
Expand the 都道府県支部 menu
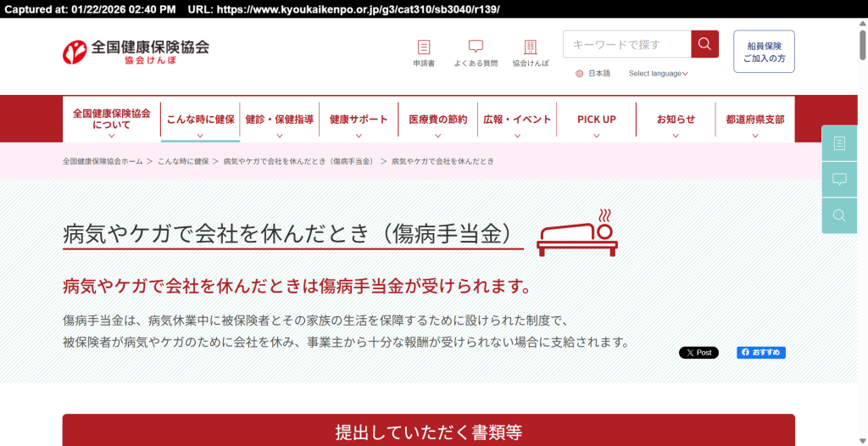coord(755,119)
